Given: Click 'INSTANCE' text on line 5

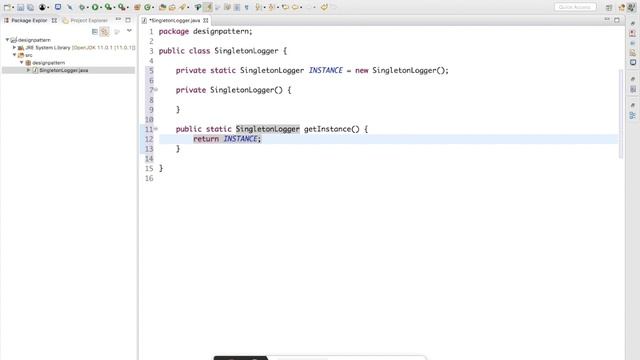Looking at the screenshot, I should click(x=325, y=70).
